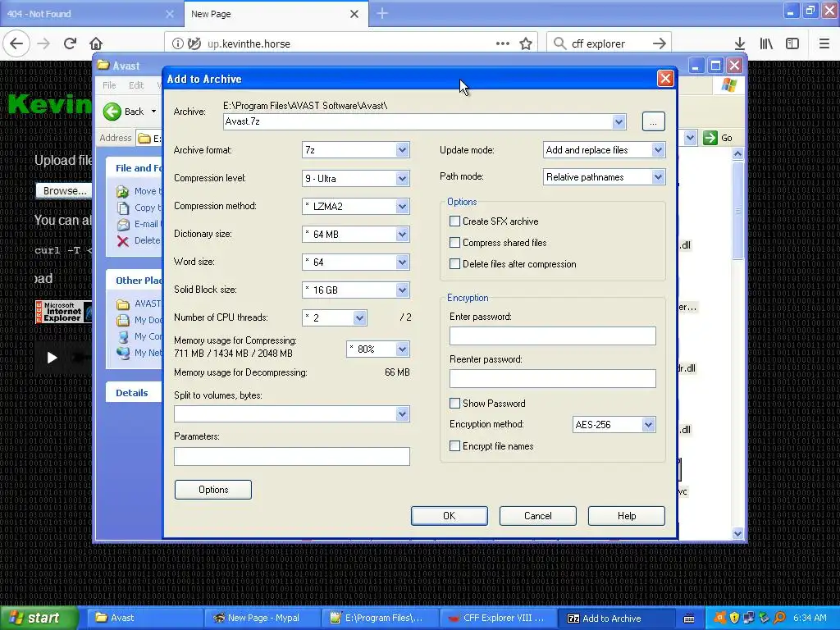Open the File menu in Avast window
Viewport: 840px width, 630px height.
109,85
